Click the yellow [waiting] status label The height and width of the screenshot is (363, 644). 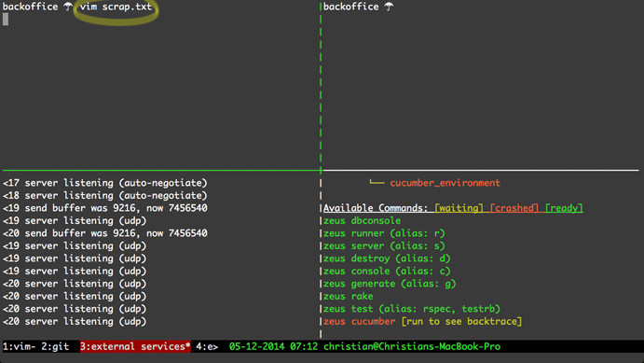pos(459,208)
